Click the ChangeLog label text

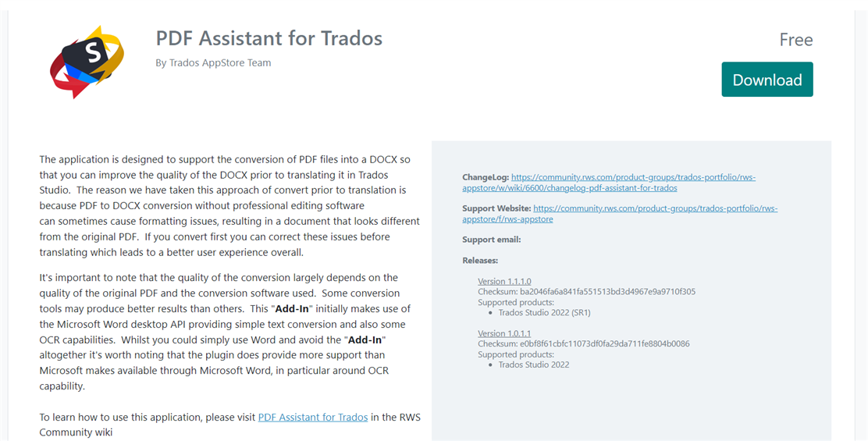coord(486,178)
